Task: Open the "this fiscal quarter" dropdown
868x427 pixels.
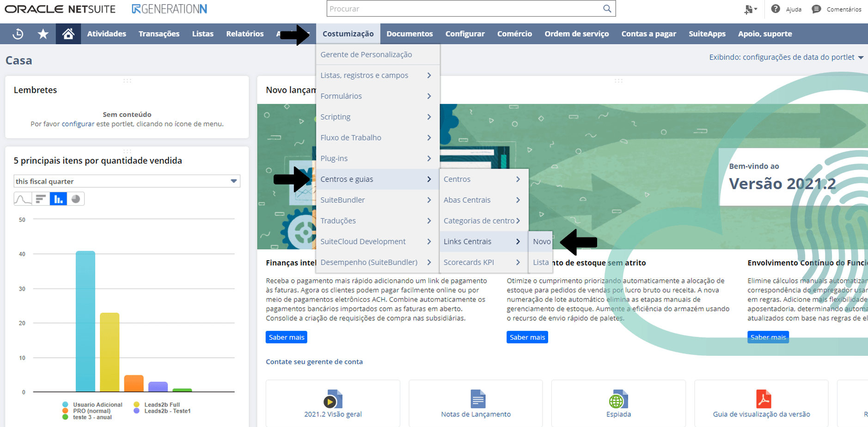Action: (x=233, y=181)
